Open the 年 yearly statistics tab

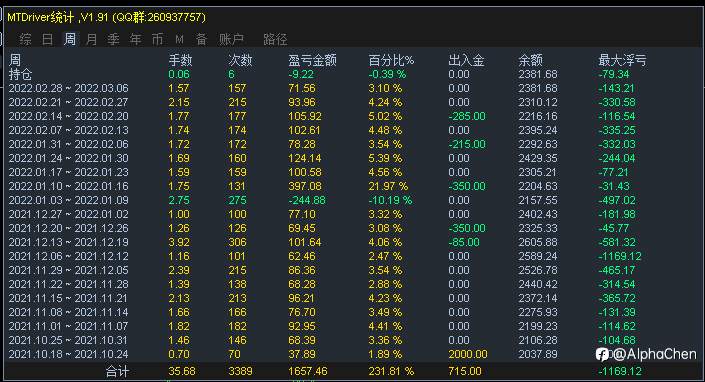tap(135, 40)
